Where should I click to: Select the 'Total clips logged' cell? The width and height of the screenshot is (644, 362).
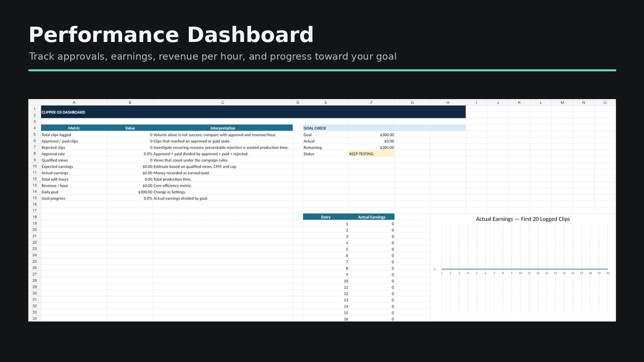(x=74, y=135)
